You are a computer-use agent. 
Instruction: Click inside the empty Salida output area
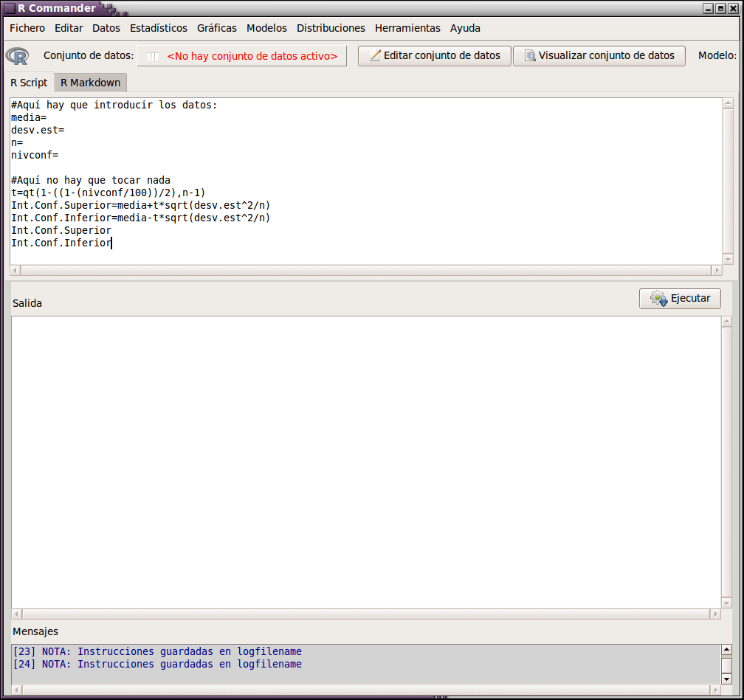point(366,462)
